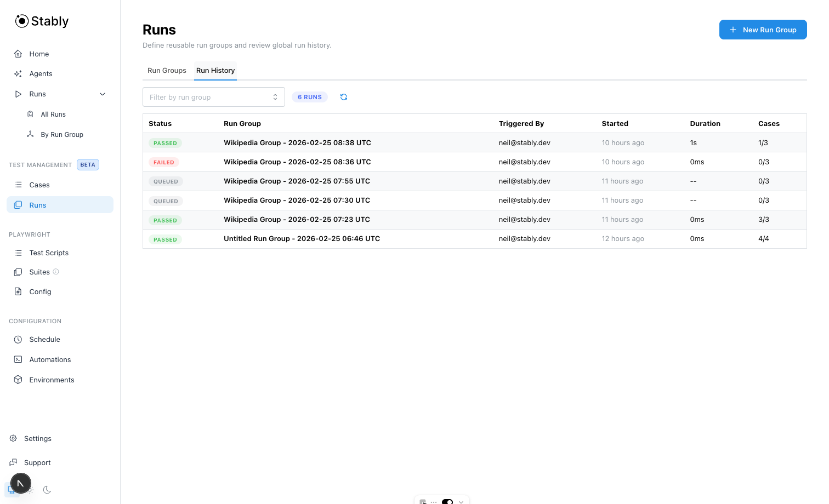Select All Runs in the sidebar
The width and height of the screenshot is (829, 504).
53,114
